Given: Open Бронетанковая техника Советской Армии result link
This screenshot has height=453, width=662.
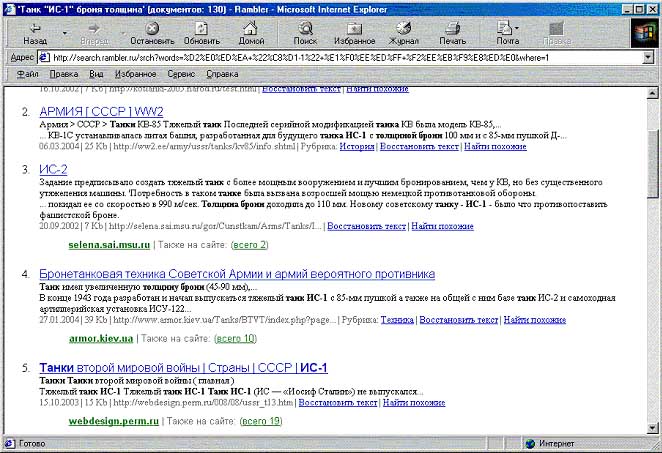Looking at the screenshot, I should tap(237, 274).
